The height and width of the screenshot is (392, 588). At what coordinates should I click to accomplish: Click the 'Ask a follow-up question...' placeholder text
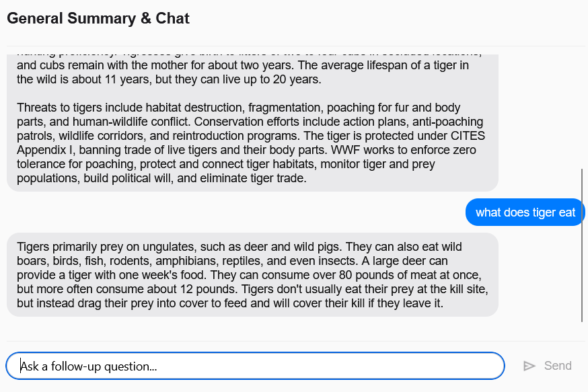click(89, 366)
